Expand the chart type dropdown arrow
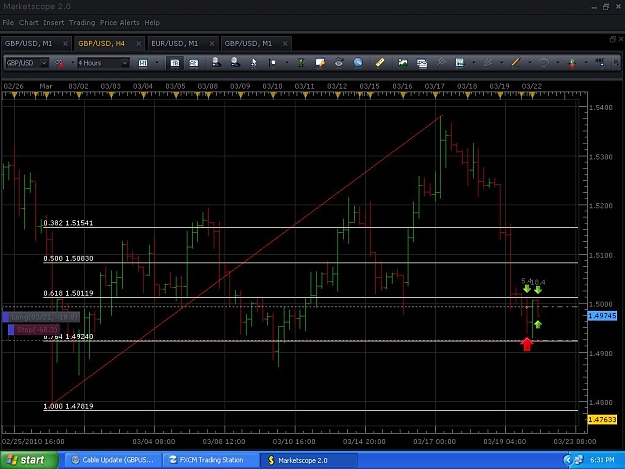Viewport: 625px width, 469px height. point(157,63)
